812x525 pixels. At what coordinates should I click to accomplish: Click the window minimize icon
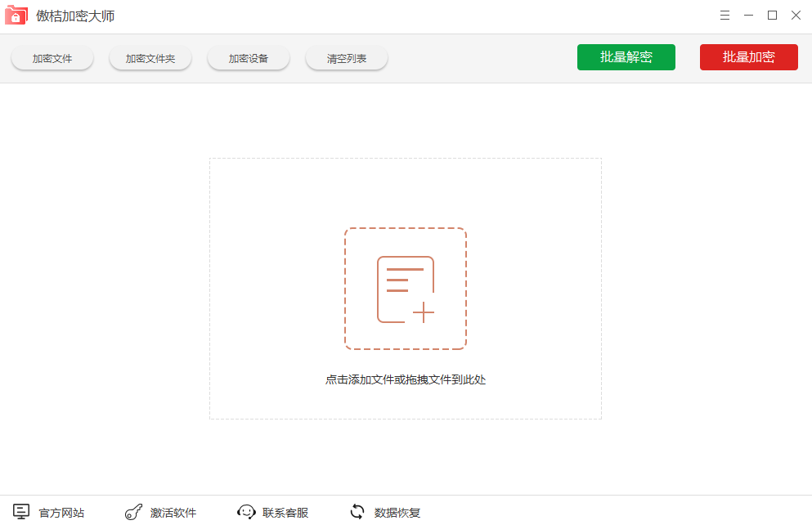[x=748, y=15]
